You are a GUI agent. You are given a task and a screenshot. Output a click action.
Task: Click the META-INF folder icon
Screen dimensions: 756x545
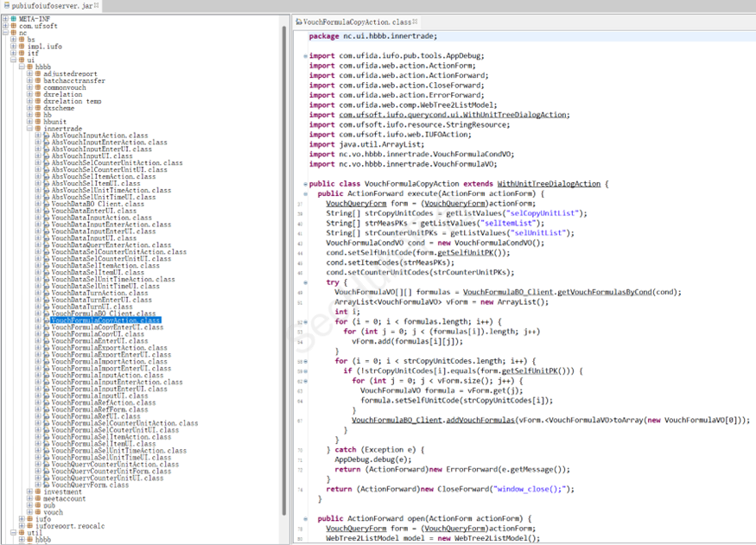tap(14, 19)
